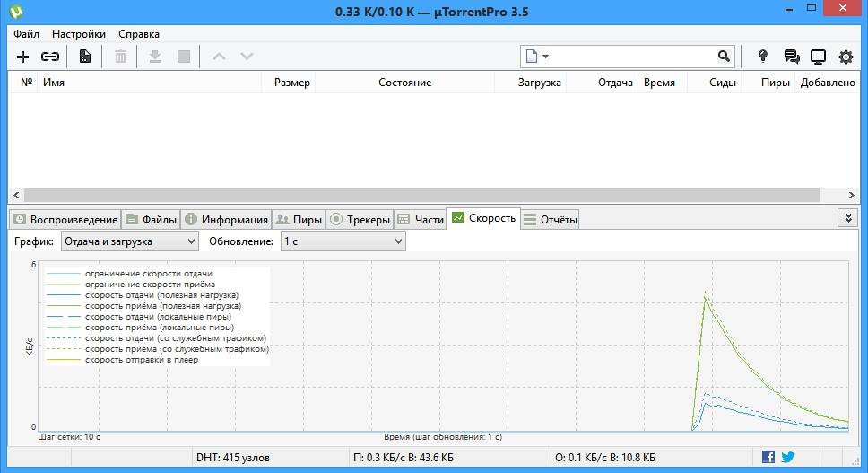Image resolution: width=868 pixels, height=473 pixels.
Task: Switch to the Части tab
Action: (421, 220)
